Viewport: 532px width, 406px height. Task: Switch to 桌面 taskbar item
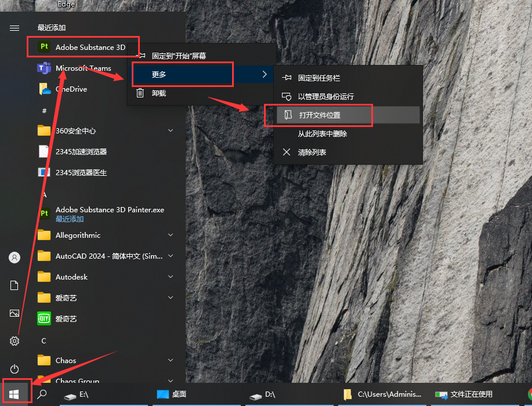(x=197, y=394)
